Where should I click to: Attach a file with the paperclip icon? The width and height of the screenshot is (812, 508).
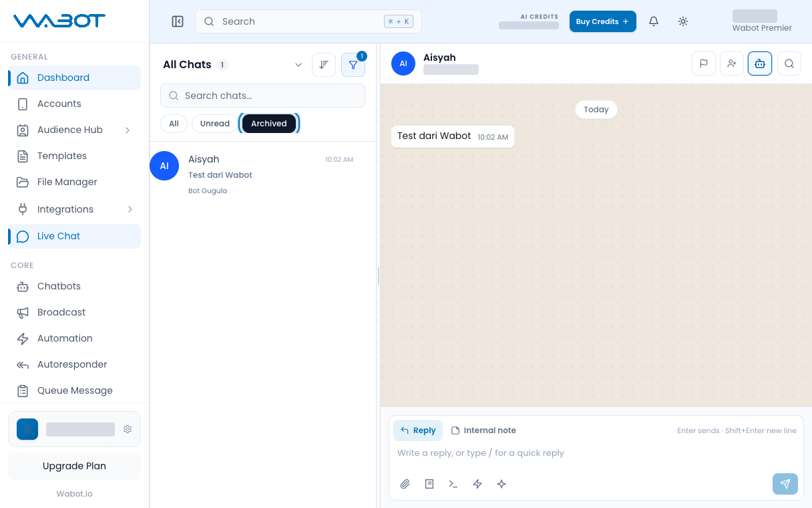coord(405,484)
